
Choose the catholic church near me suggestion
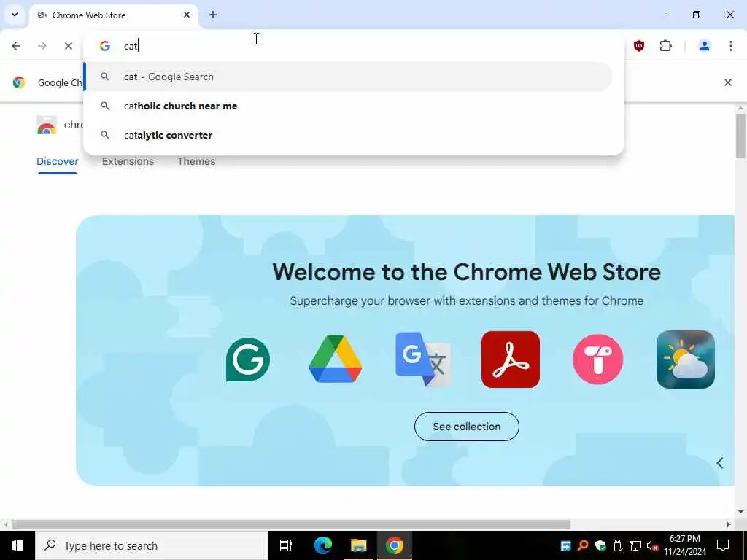coord(349,106)
